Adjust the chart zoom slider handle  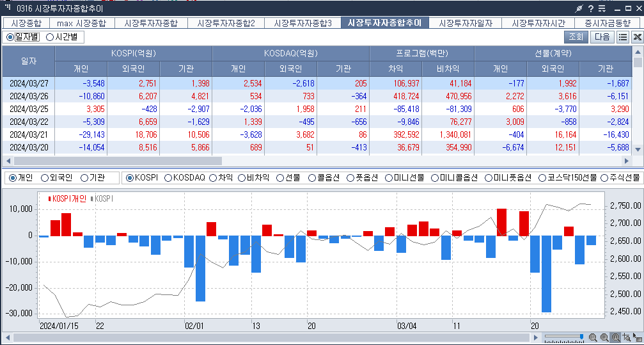click(x=581, y=337)
